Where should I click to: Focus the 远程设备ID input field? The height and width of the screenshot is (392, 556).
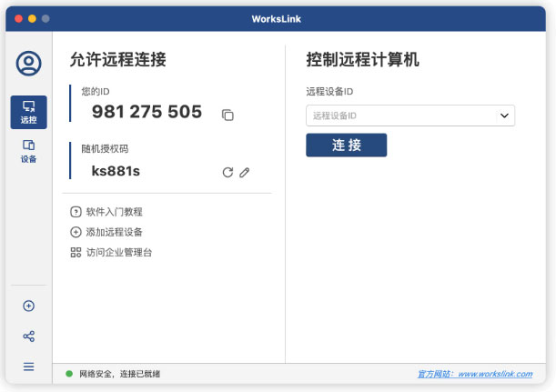point(410,116)
